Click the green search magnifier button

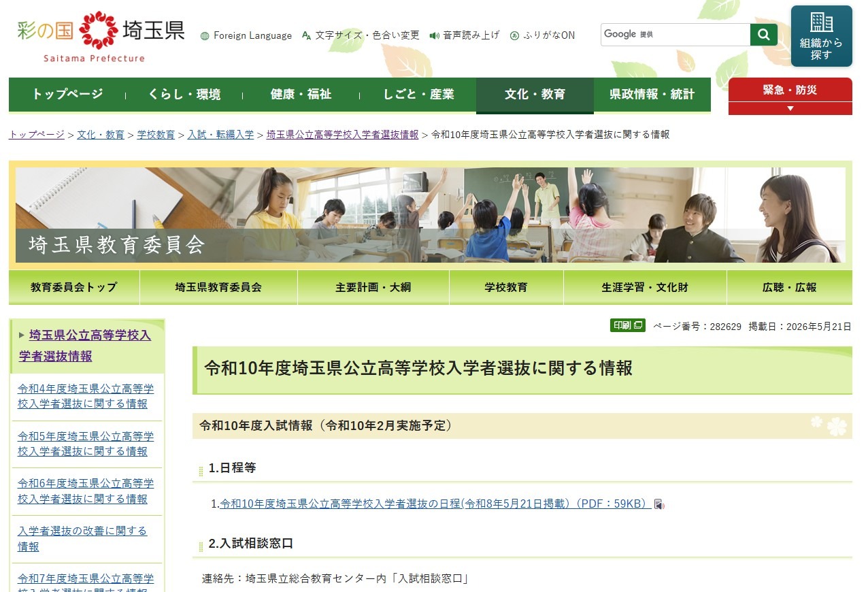[x=764, y=35]
